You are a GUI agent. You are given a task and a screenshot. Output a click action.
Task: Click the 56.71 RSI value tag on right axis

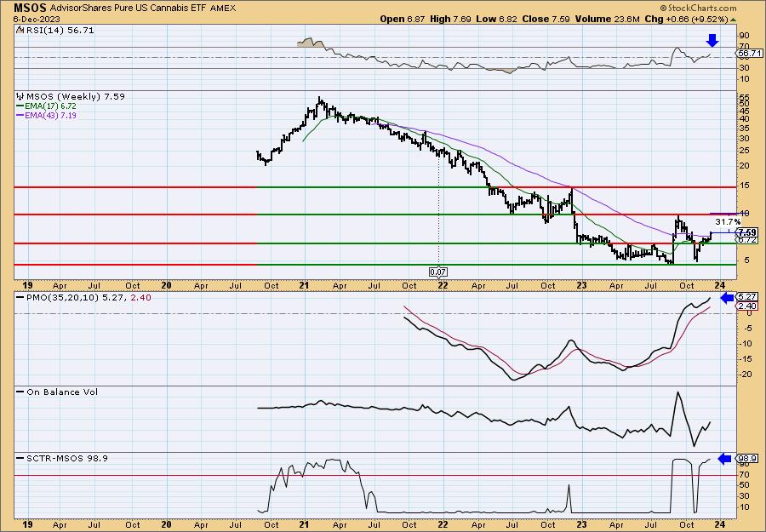749,53
